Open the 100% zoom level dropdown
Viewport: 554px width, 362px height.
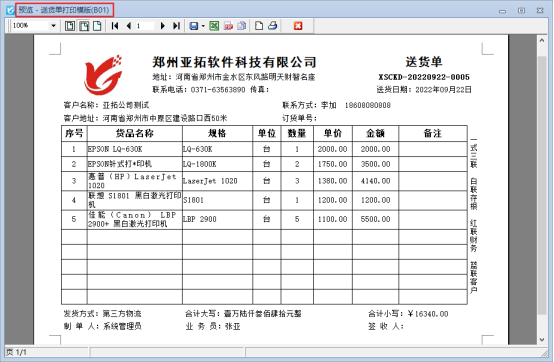53,26
